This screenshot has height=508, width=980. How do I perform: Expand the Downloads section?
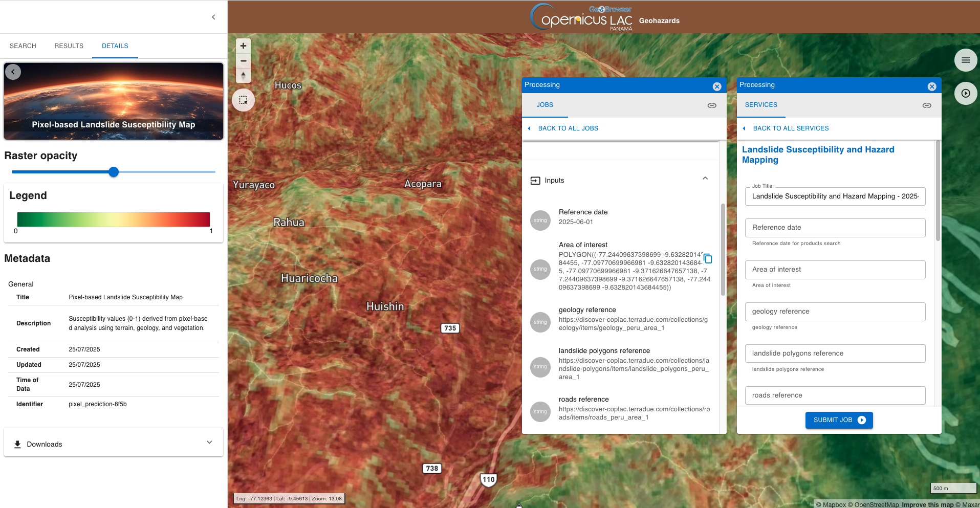click(209, 443)
